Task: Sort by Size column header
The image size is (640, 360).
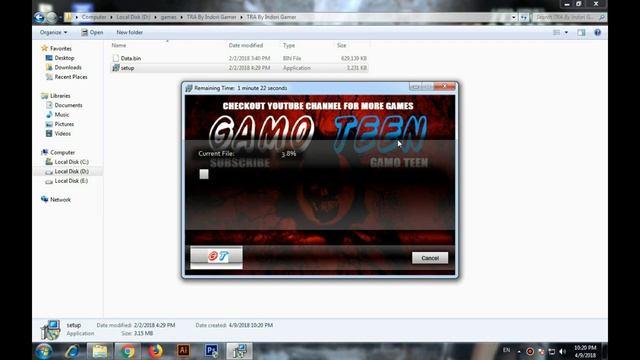Action: pos(342,45)
